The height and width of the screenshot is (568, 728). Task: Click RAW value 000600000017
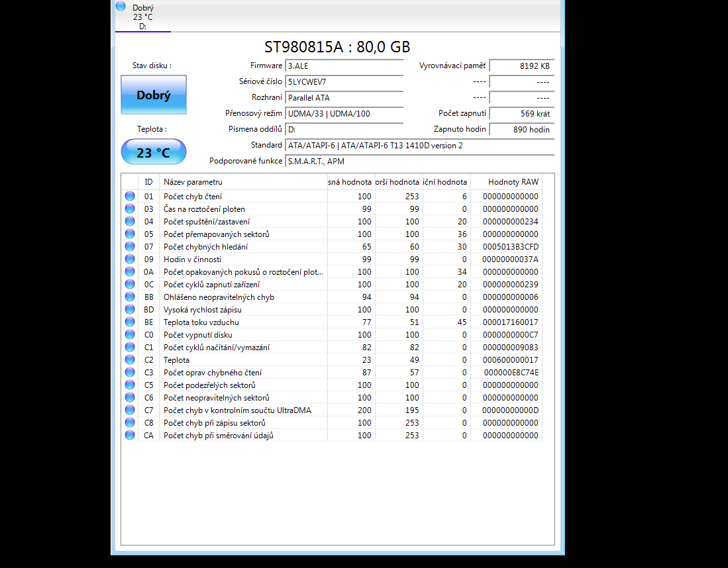pyautogui.click(x=510, y=359)
